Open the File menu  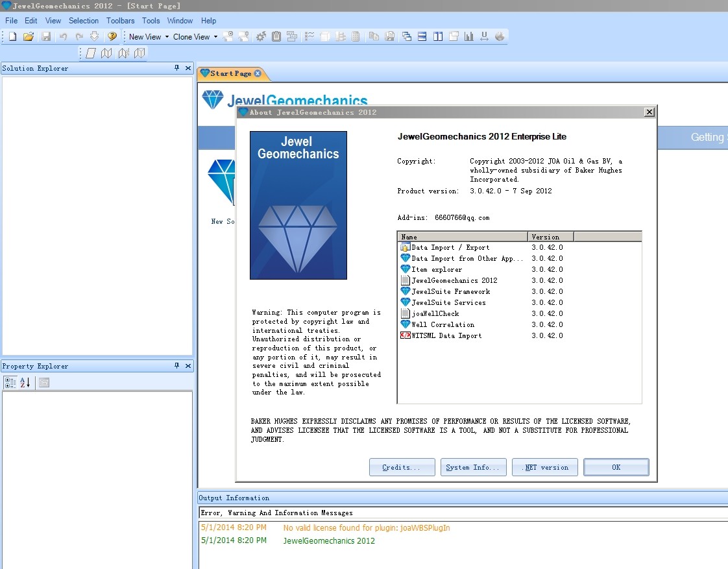[x=11, y=20]
